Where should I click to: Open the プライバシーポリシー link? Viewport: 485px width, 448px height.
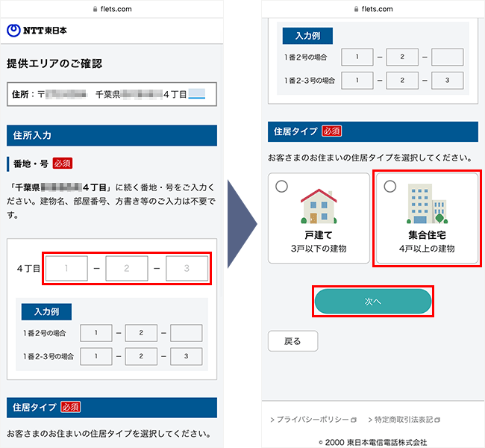point(313,420)
